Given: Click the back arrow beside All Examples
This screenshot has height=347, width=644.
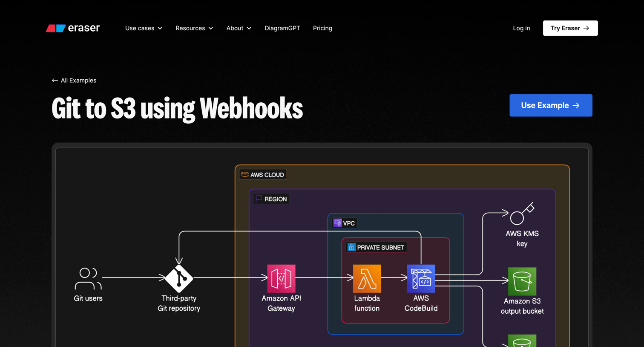Looking at the screenshot, I should tap(55, 80).
